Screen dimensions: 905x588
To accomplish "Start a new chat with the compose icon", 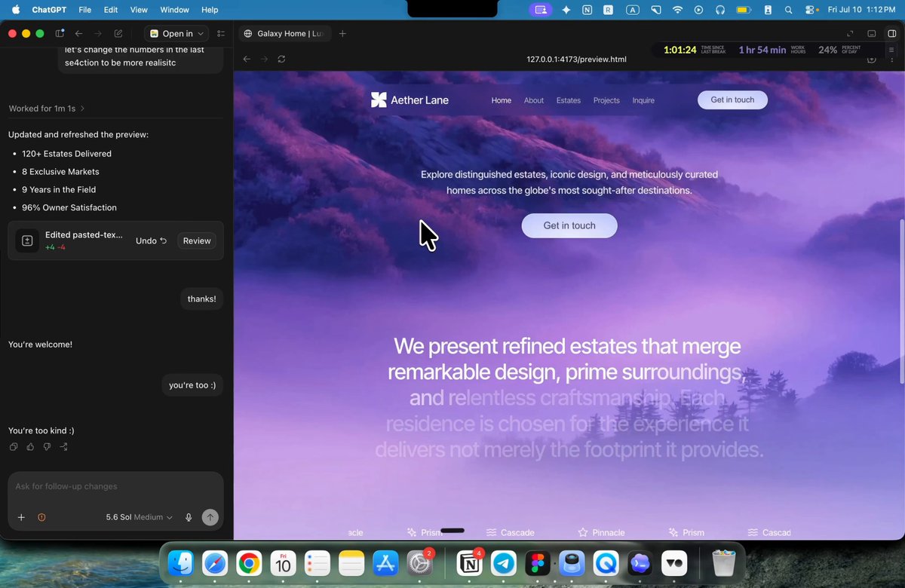I will click(x=118, y=34).
